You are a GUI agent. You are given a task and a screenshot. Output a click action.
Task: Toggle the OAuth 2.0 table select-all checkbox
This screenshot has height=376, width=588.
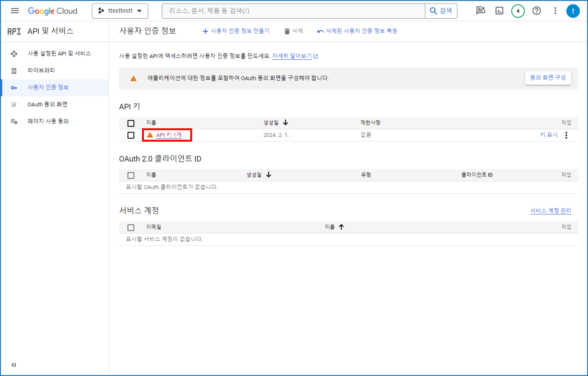pyautogui.click(x=131, y=175)
